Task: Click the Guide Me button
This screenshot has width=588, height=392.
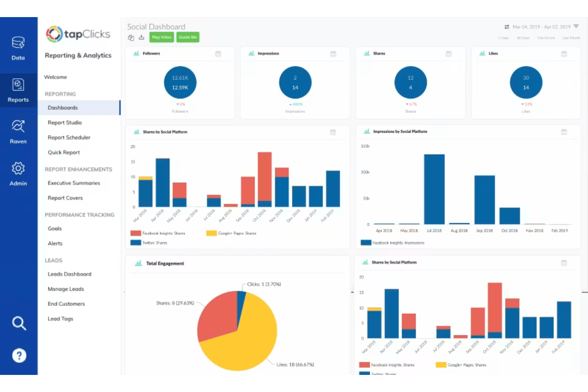Action: pyautogui.click(x=188, y=37)
